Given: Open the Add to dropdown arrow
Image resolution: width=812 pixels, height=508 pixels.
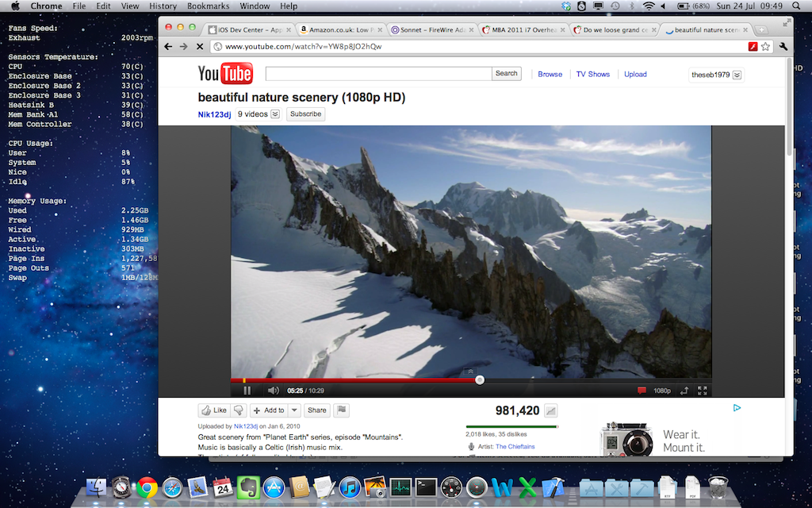Looking at the screenshot, I should point(294,410).
